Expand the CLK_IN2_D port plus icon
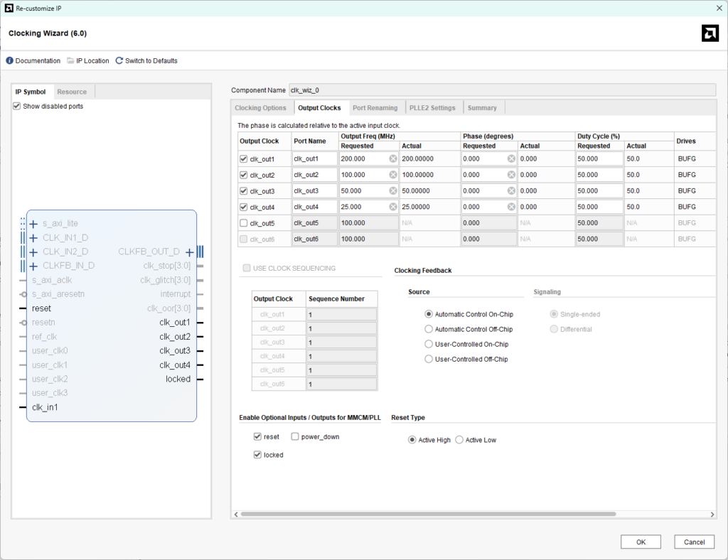The image size is (728, 560). coord(33,252)
